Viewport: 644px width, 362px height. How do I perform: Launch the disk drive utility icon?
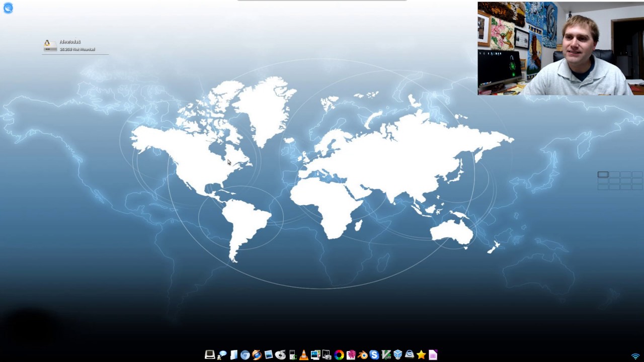[409, 355]
